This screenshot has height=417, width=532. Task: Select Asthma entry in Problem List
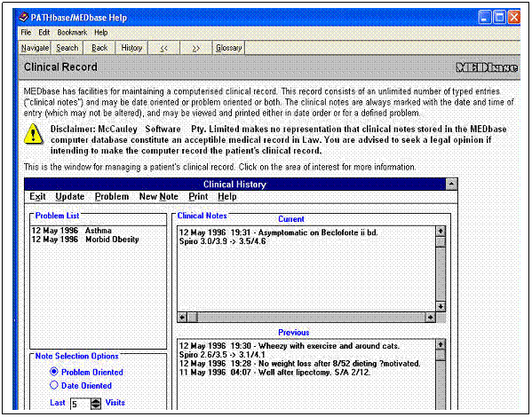click(x=72, y=231)
